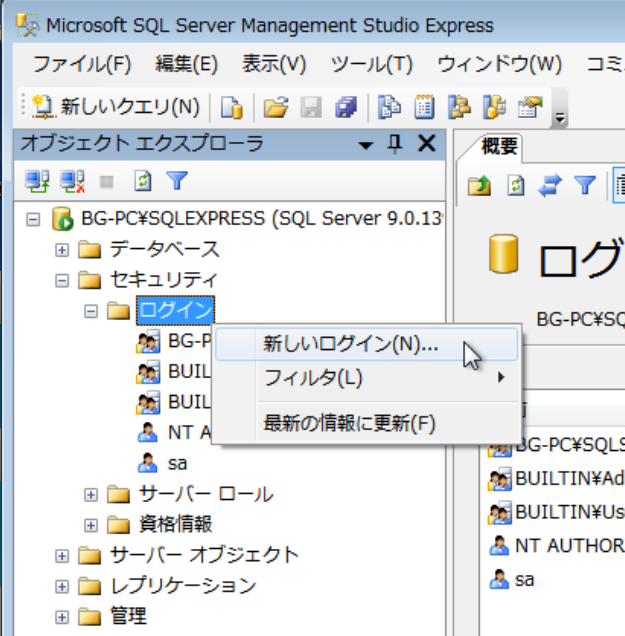This screenshot has width=625, height=636.
Task: Click the SSMS application icon in title bar
Action: [x=28, y=25]
